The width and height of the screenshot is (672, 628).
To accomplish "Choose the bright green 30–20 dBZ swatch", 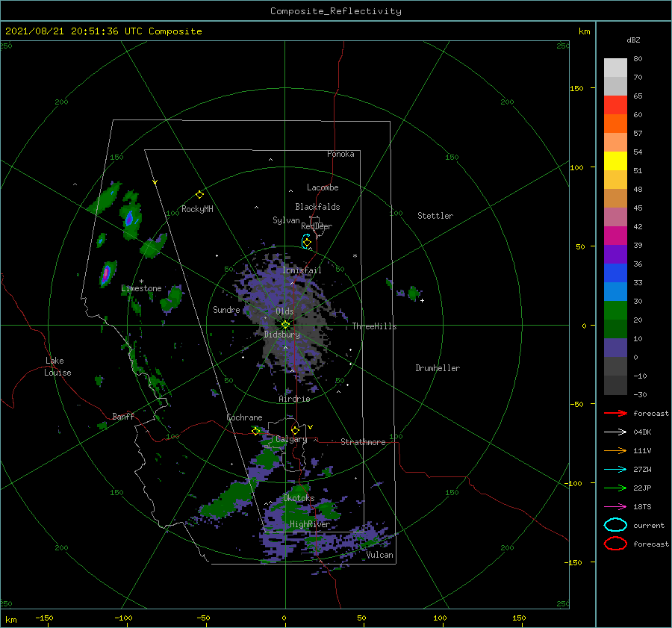I will point(615,311).
